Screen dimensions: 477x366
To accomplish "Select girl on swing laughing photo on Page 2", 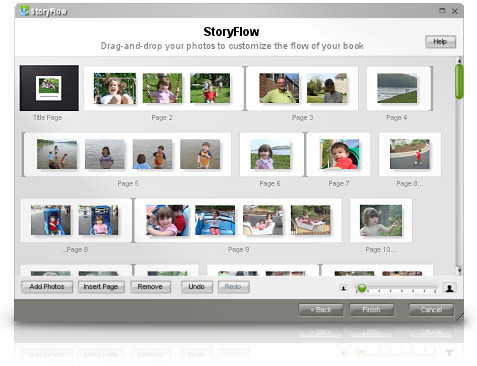I will coord(115,88).
